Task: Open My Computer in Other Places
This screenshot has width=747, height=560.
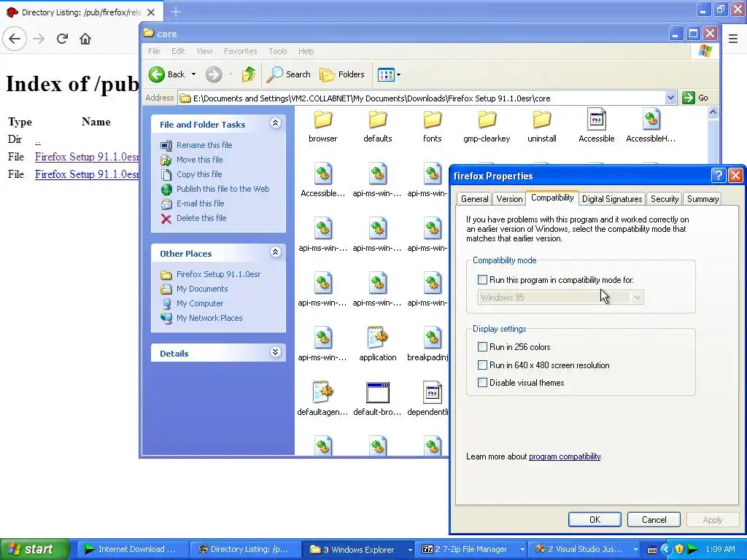Action: [x=200, y=303]
